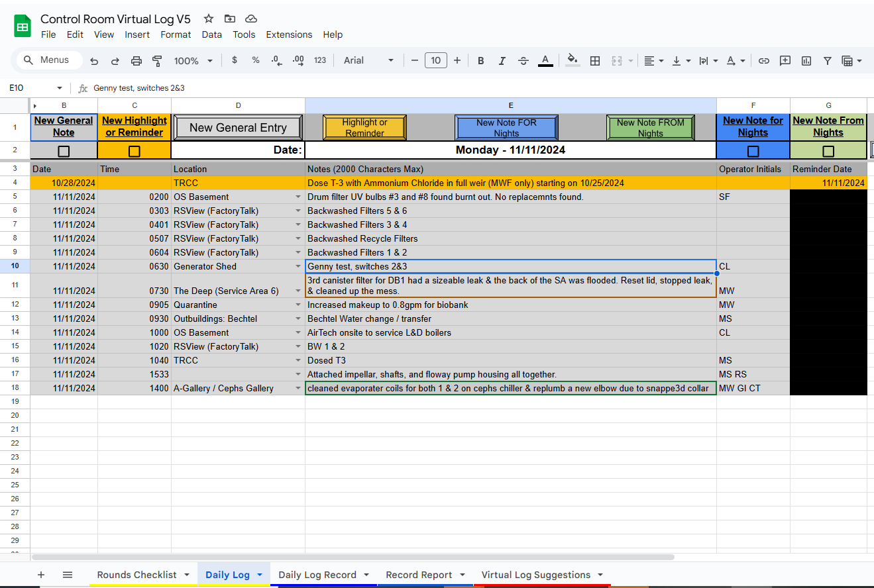Select row 11 header
Image resolution: width=874 pixels, height=588 pixels.
(15, 285)
